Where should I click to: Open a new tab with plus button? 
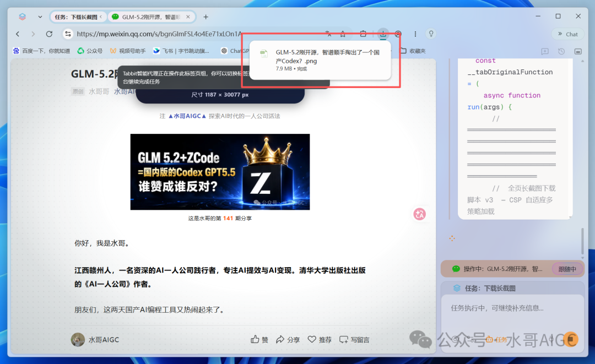[x=205, y=17]
